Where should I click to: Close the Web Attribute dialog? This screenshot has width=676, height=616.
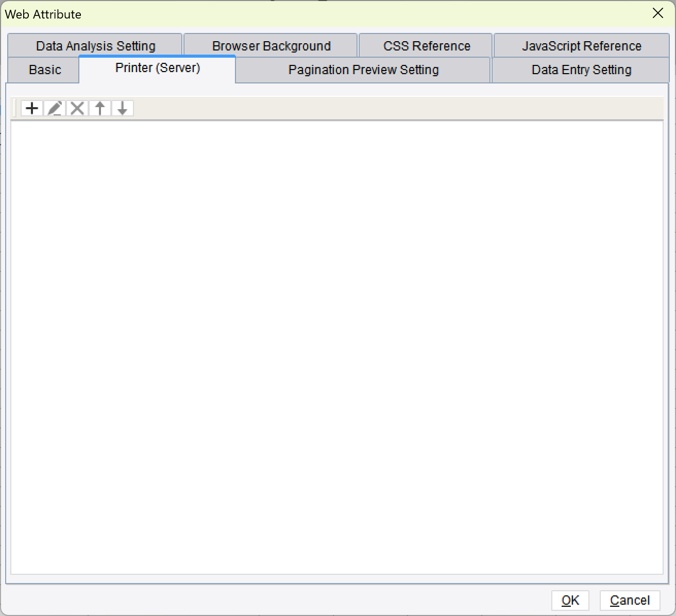[x=658, y=13]
